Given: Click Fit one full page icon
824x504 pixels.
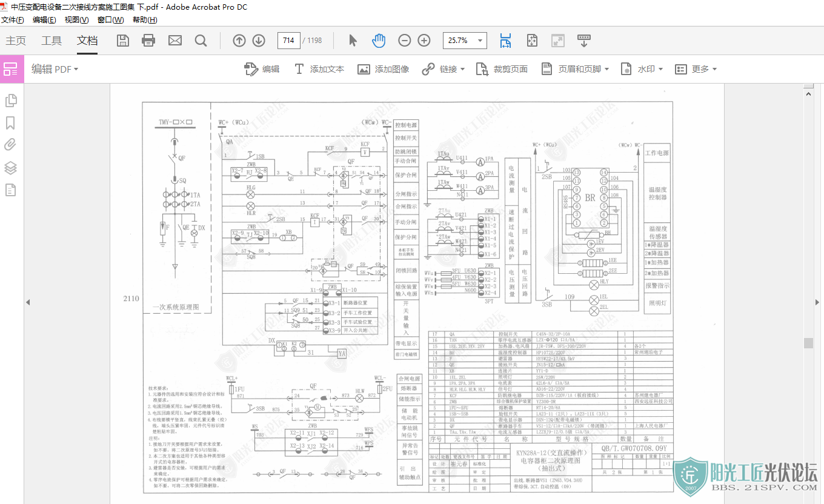Looking at the screenshot, I should pos(532,41).
